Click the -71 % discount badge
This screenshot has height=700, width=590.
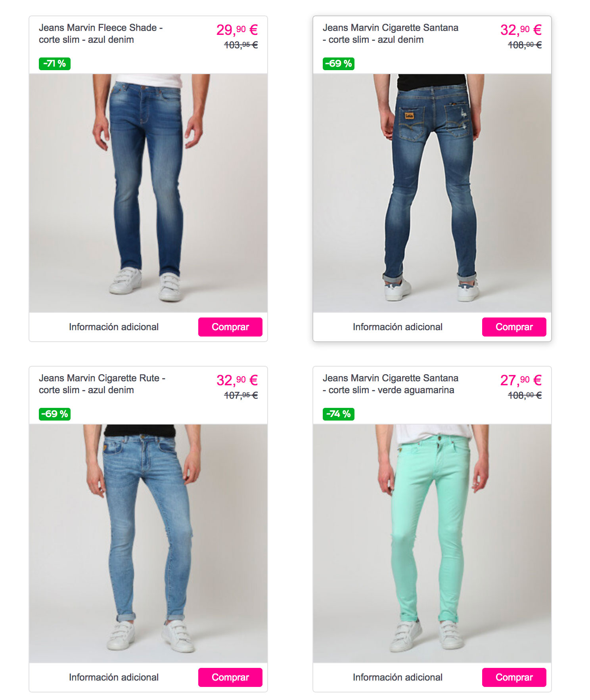pos(55,63)
